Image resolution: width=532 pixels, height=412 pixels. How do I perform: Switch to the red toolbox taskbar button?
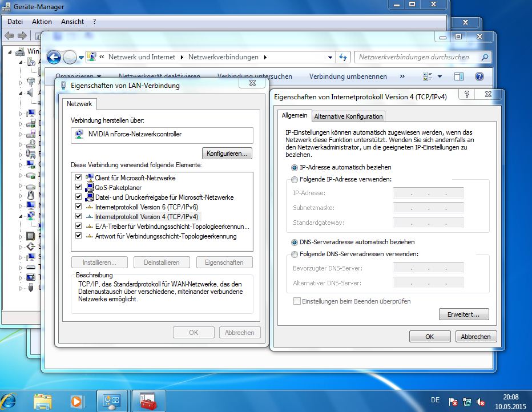click(x=148, y=401)
